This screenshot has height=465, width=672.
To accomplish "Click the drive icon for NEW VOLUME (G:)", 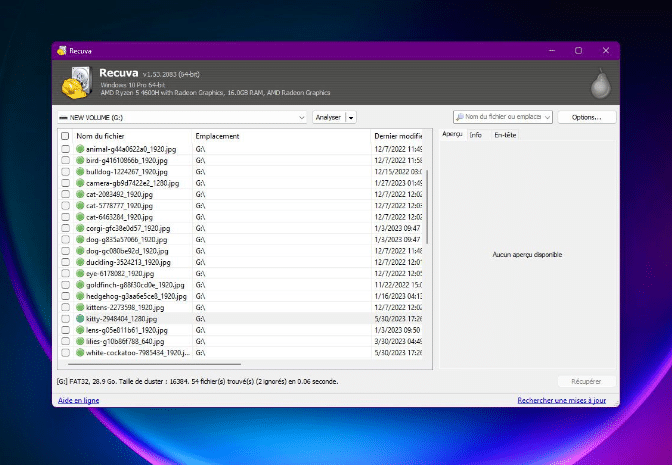I will [63, 117].
